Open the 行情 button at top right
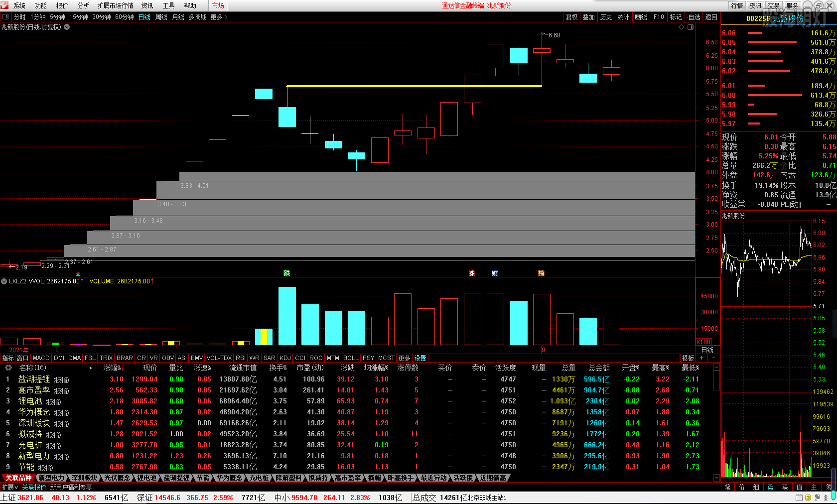Viewport: 837px width, 504px height. [737, 5]
